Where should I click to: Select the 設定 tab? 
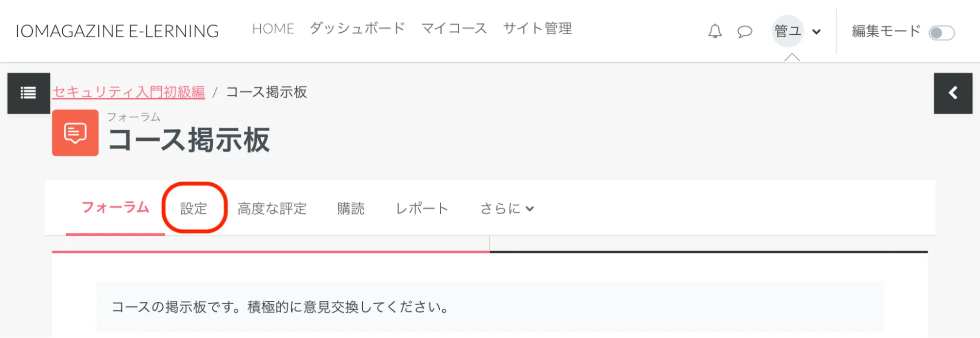click(x=194, y=209)
